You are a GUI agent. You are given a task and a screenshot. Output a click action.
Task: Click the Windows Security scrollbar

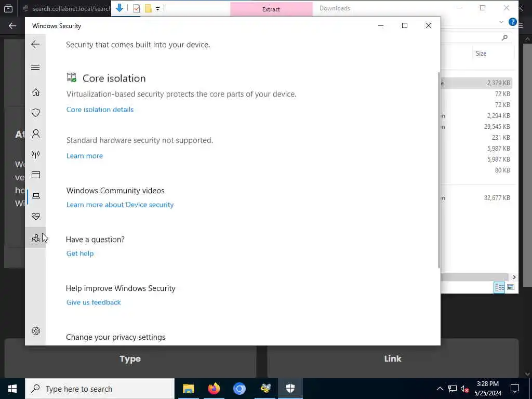pos(439,170)
